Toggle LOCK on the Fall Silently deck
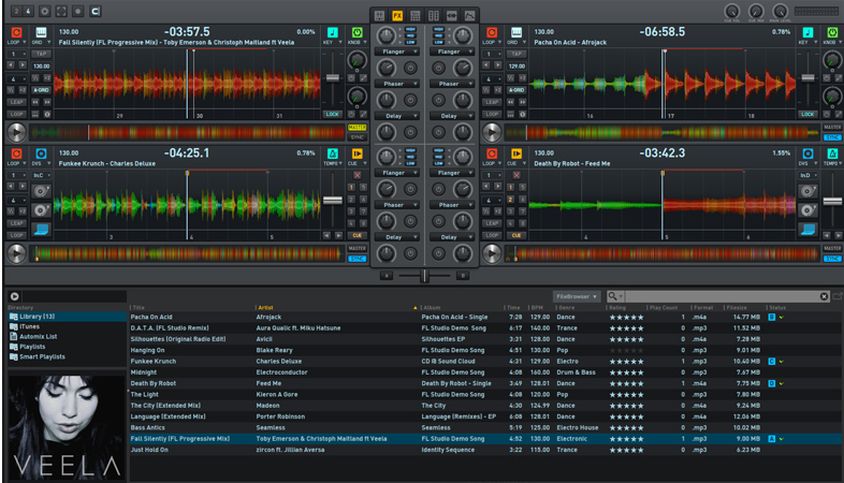Image resolution: width=844 pixels, height=483 pixels. [x=332, y=114]
